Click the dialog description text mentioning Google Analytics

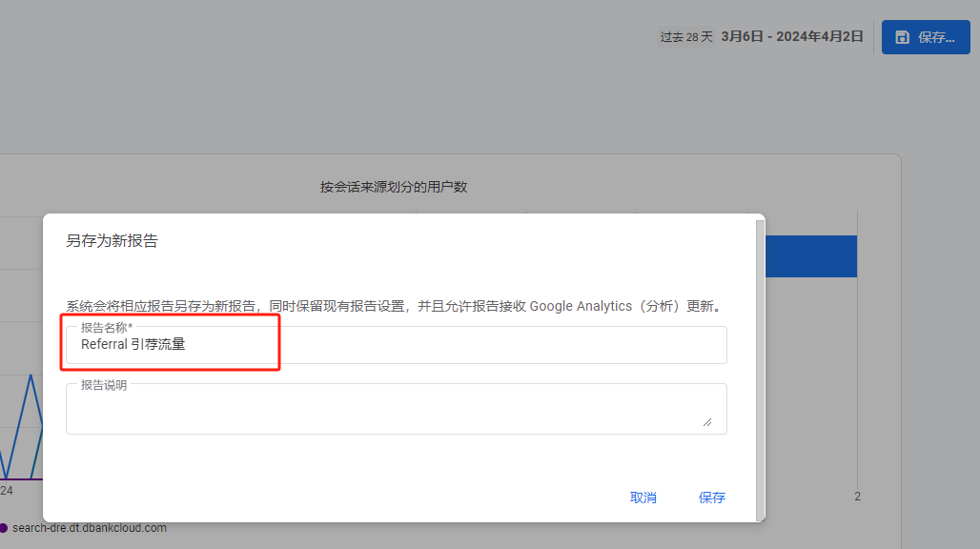[x=396, y=306]
